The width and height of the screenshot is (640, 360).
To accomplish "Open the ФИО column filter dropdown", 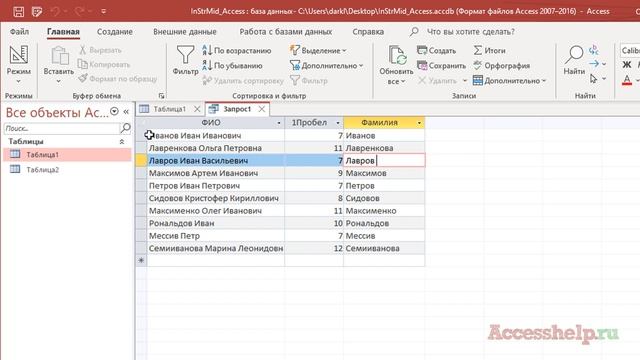I will [x=279, y=123].
